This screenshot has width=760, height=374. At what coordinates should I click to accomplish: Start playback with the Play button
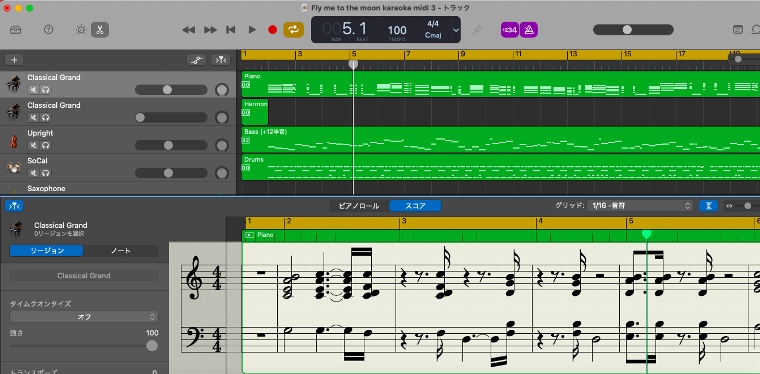pos(252,30)
